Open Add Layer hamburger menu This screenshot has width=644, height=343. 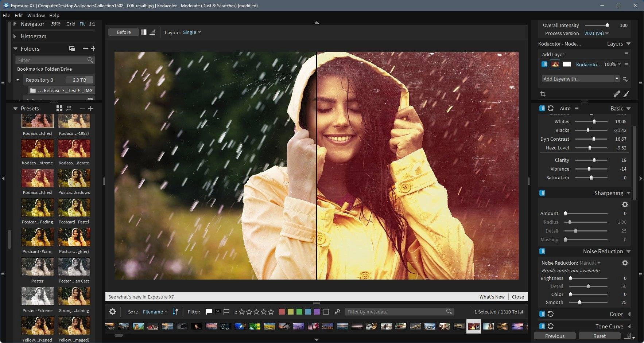pos(626,54)
